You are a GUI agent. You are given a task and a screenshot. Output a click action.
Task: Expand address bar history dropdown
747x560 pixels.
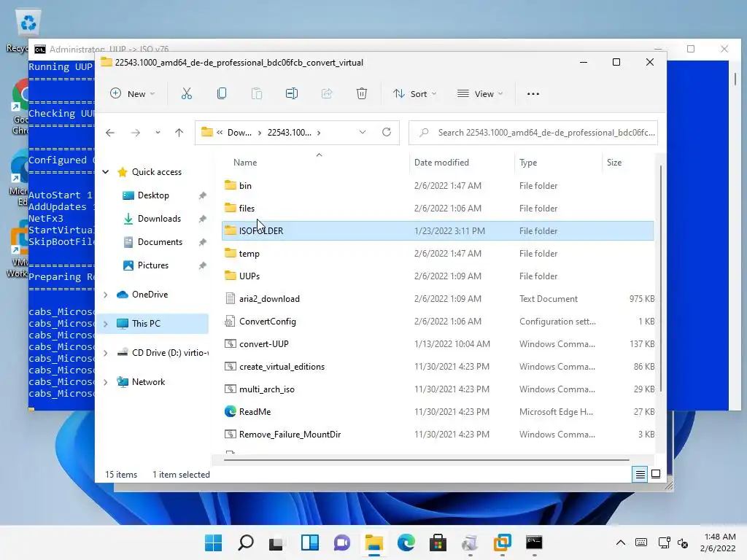[363, 132]
